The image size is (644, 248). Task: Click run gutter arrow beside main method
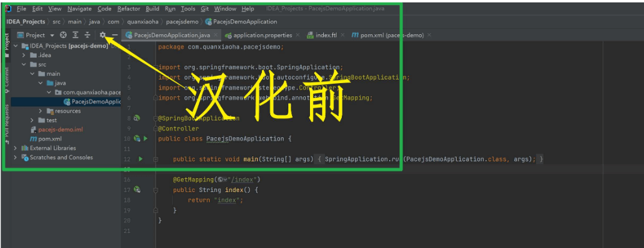coord(141,159)
